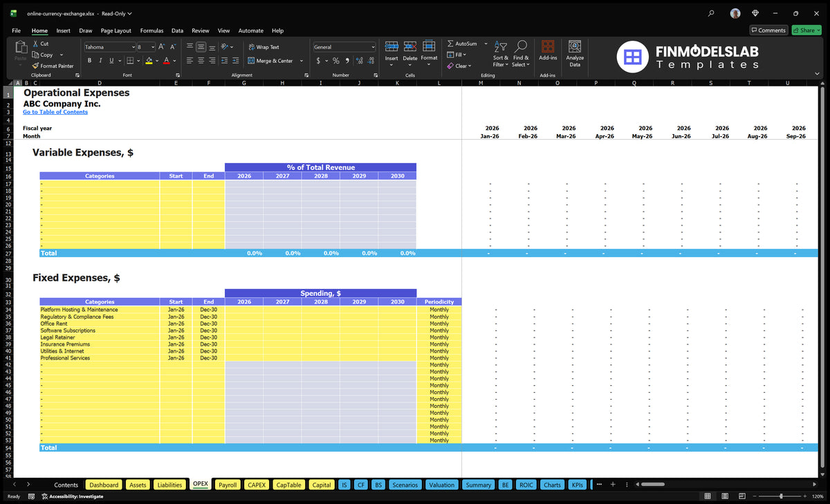Open Add-ins
830x504 pixels.
[548, 50]
